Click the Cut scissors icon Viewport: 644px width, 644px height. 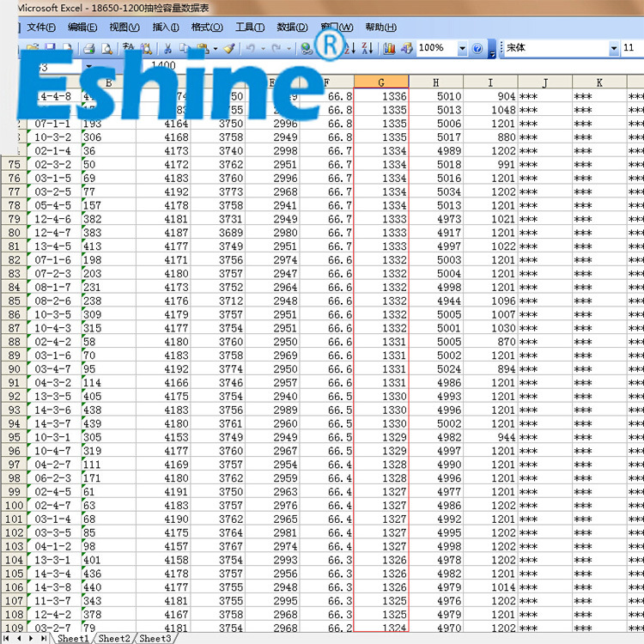pyautogui.click(x=167, y=49)
